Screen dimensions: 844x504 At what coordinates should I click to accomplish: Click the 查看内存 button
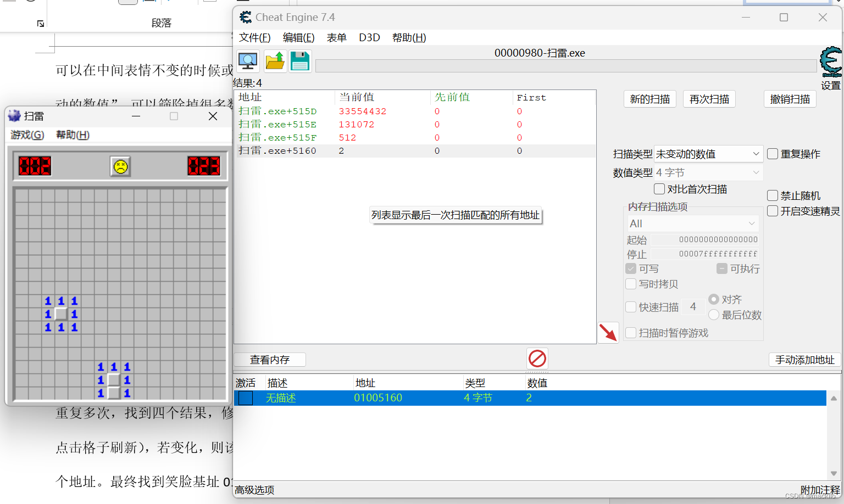(x=270, y=360)
